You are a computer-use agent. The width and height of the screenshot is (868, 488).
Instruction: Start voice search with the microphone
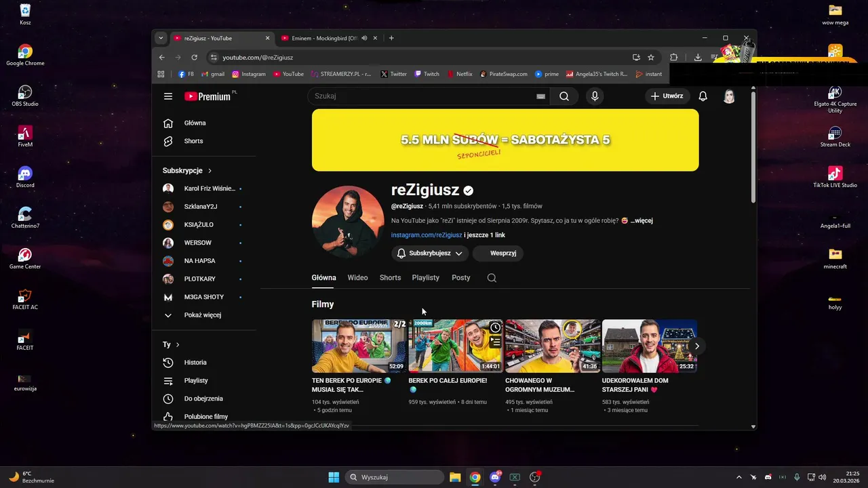pyautogui.click(x=595, y=96)
